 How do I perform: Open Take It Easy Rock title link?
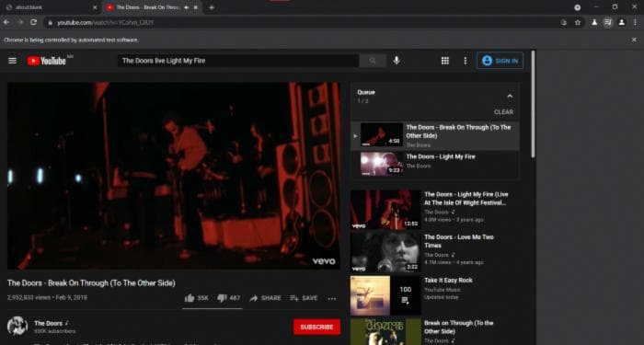click(448, 280)
